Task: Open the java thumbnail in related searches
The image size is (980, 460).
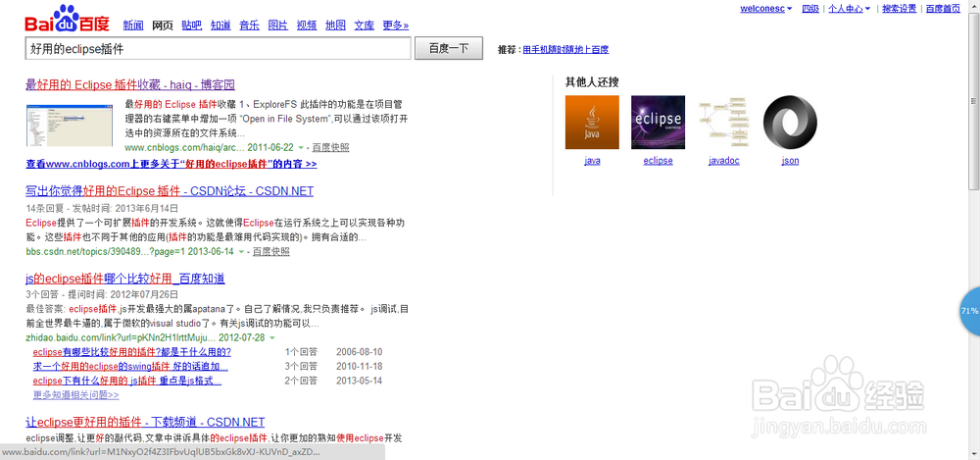Action: pyautogui.click(x=592, y=122)
